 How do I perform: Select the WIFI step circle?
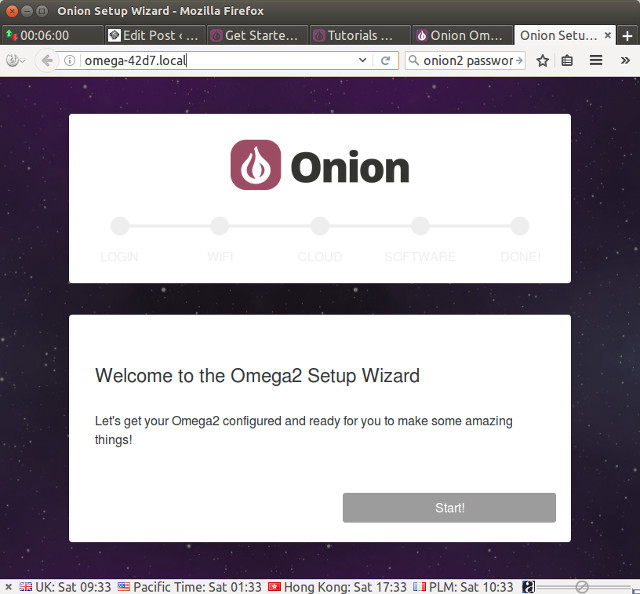click(x=220, y=226)
